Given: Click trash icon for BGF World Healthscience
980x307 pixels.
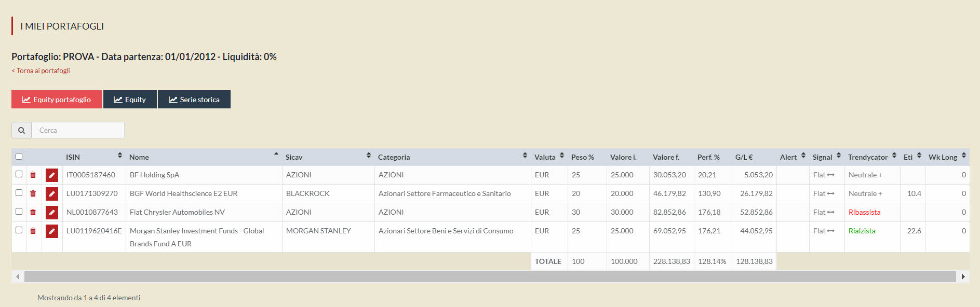Looking at the screenshot, I should [33, 194].
